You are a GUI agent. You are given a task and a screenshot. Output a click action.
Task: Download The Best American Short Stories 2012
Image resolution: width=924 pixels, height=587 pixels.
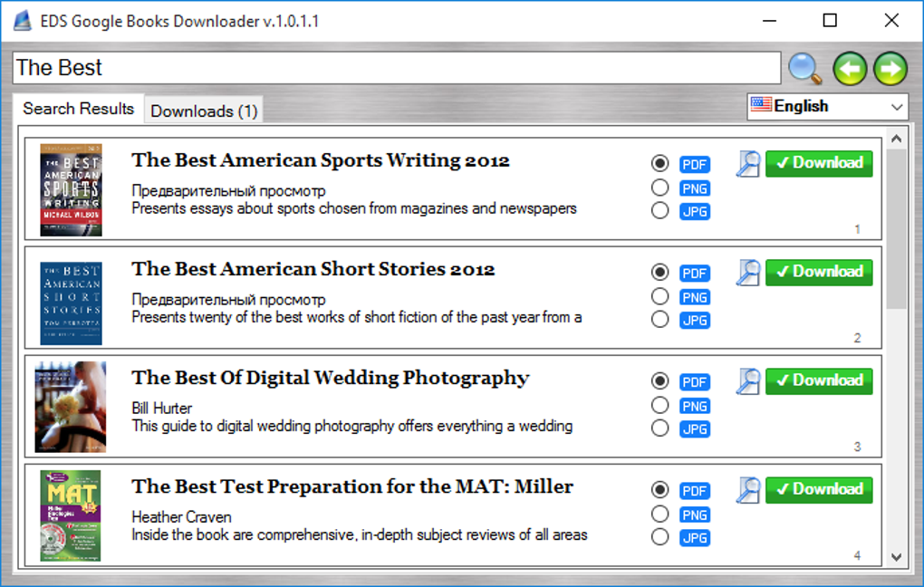[819, 273]
